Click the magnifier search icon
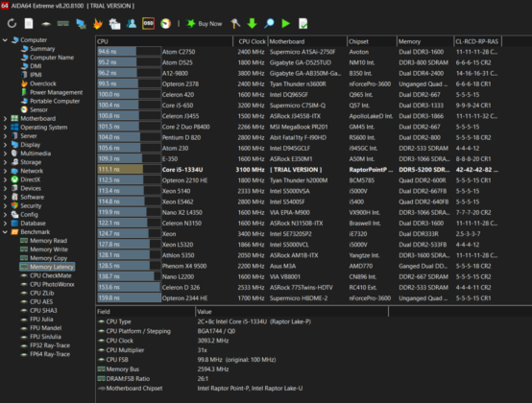532x403 pixels. coord(269,23)
